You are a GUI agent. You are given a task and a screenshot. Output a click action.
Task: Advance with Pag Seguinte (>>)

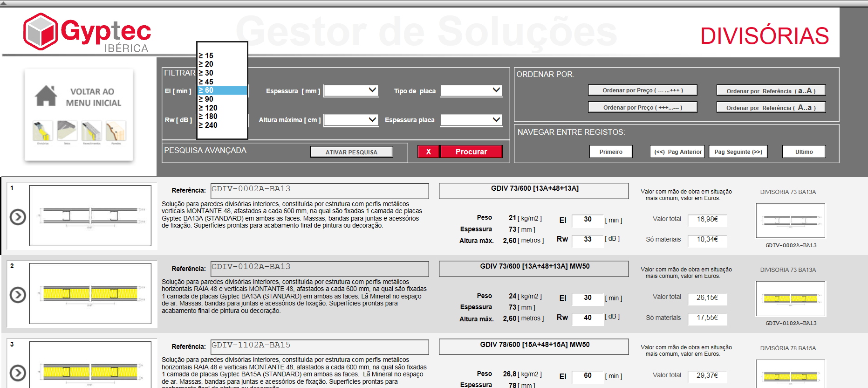coord(738,152)
